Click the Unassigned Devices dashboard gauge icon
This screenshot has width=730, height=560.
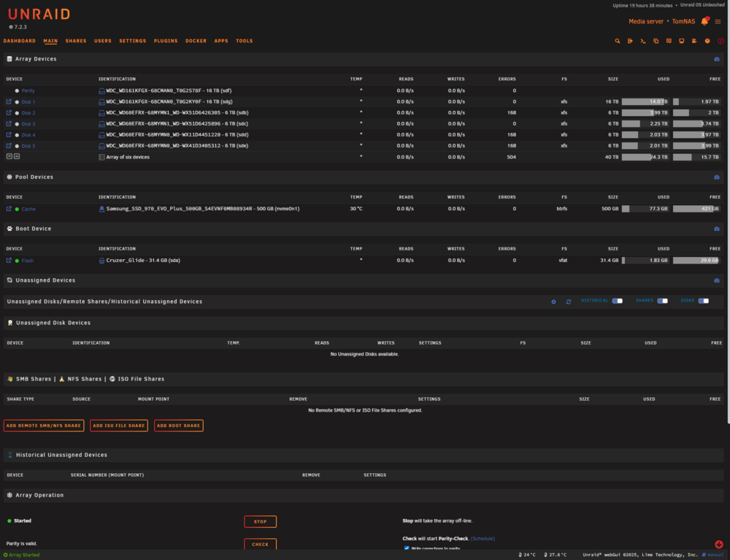pyautogui.click(x=717, y=280)
